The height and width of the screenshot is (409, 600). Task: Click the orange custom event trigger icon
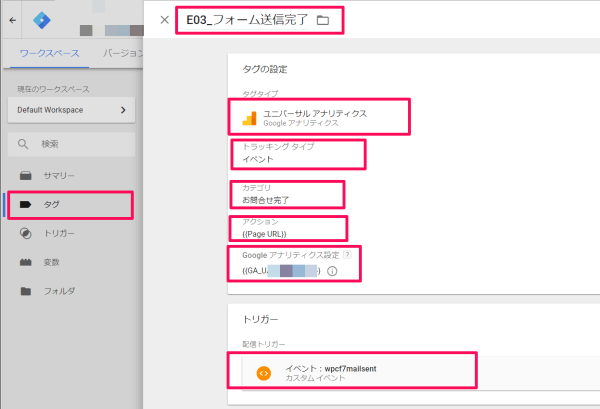(x=264, y=373)
